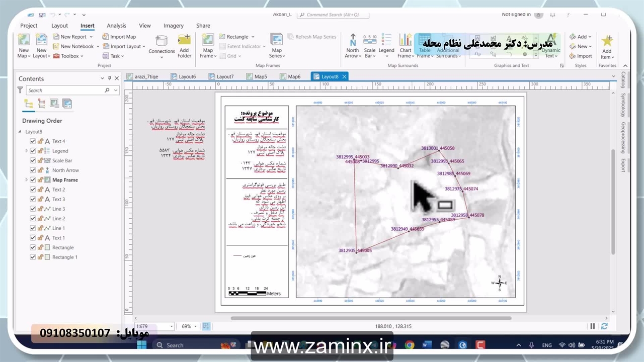
Task: Open the layout scale dropdown showing 1:679
Action: pyautogui.click(x=172, y=326)
